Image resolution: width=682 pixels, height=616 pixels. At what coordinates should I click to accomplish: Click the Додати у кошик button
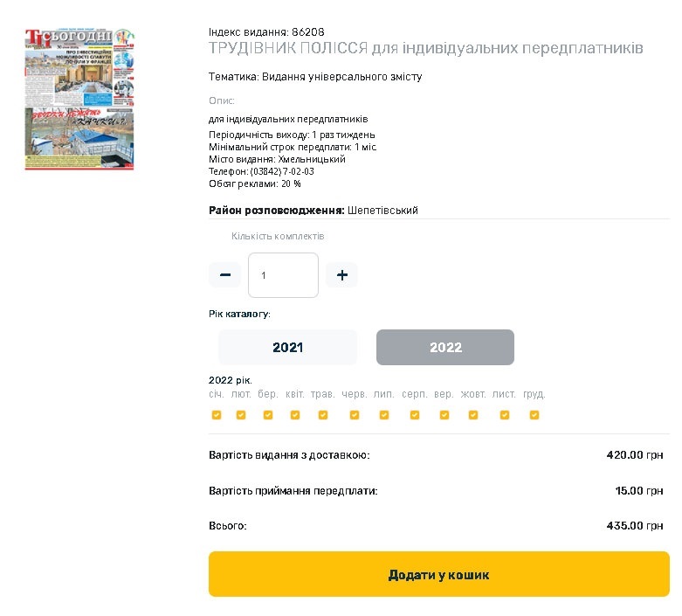[x=439, y=574]
